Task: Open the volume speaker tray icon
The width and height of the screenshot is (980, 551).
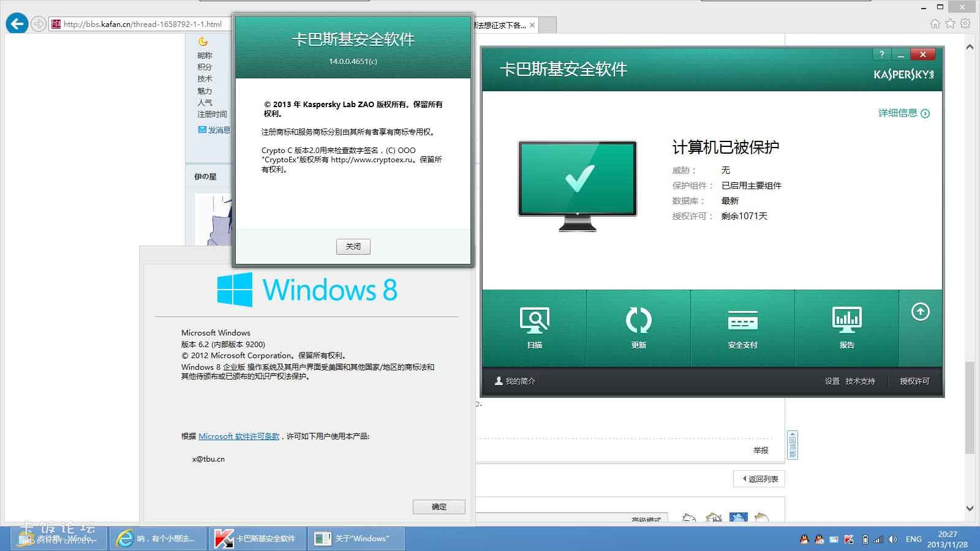Action: [x=892, y=539]
